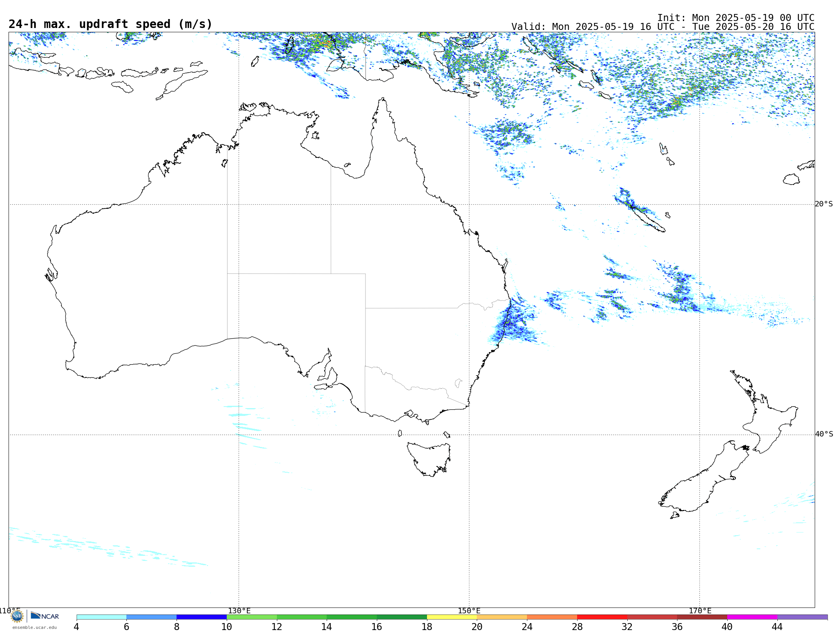Click the NCAR logo

click(45, 616)
